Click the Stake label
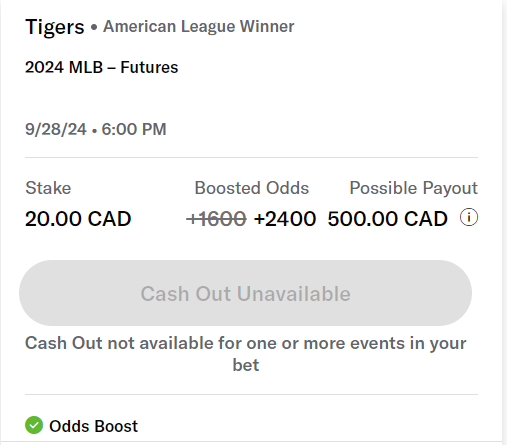This screenshot has height=445, width=507. point(48,188)
